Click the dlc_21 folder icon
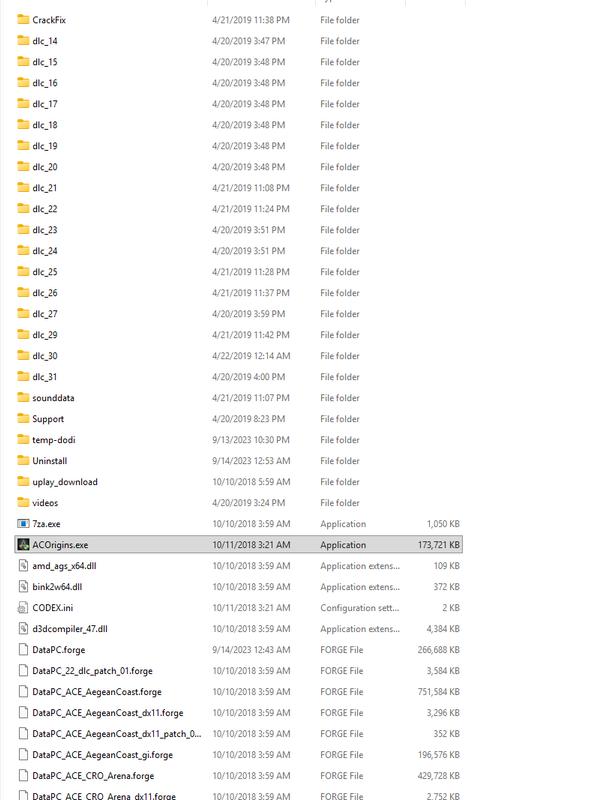Screen dimensions: 592x800 tap(23, 188)
